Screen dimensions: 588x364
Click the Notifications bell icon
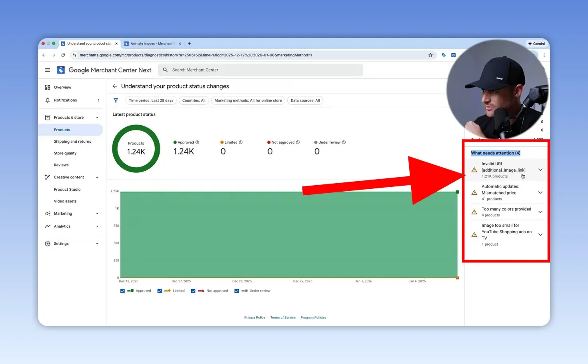pos(48,100)
